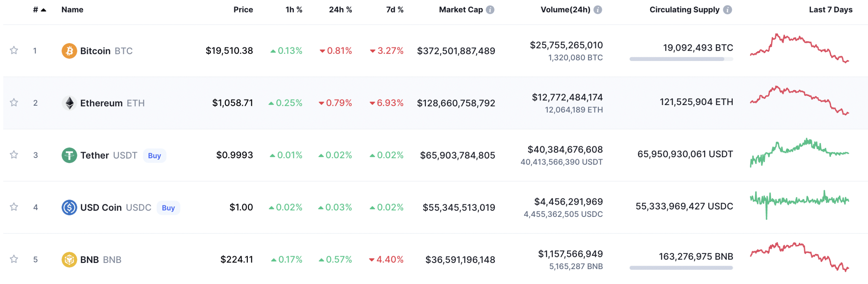The image size is (868, 284).
Task: Click Ethereum market cap $128,660,758,792
Action: pyautogui.click(x=456, y=103)
